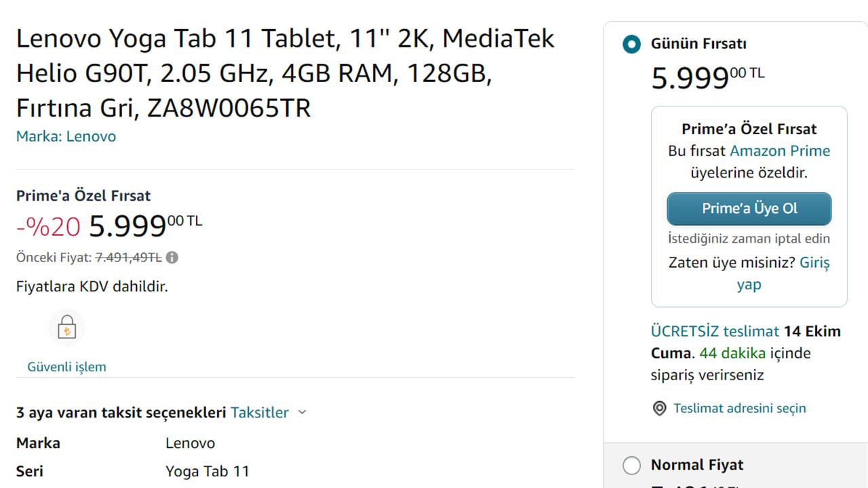Click the Güvenli işlem lock icon
868x488 pixels.
click(66, 328)
